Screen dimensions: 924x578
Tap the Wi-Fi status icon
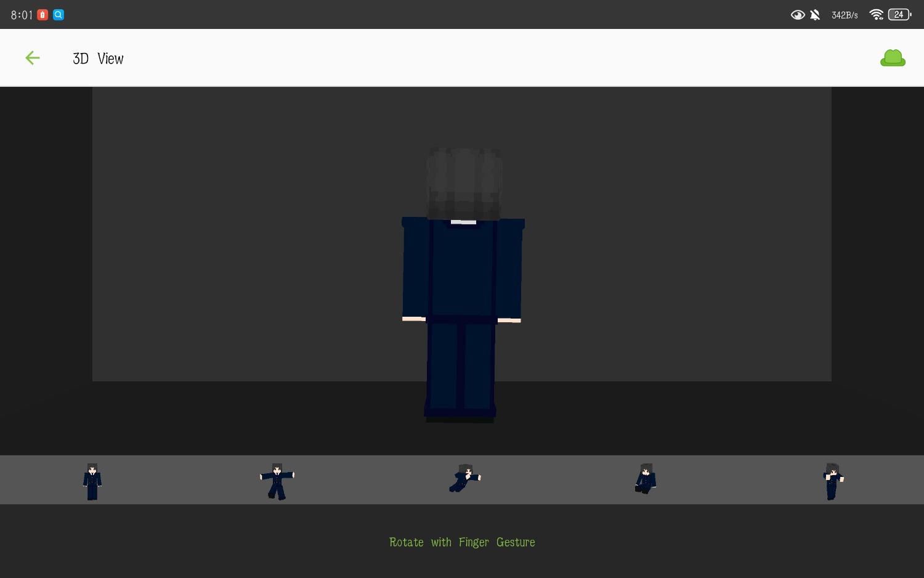coord(876,15)
